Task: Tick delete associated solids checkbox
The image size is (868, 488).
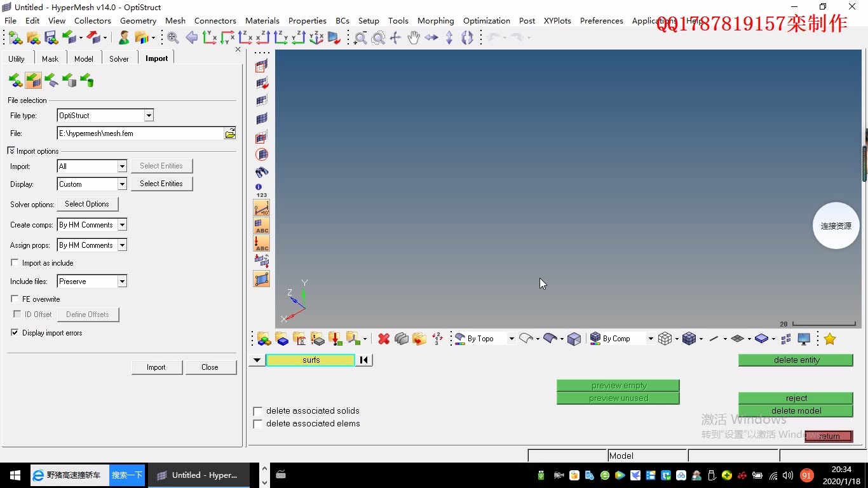Action: coord(258,411)
